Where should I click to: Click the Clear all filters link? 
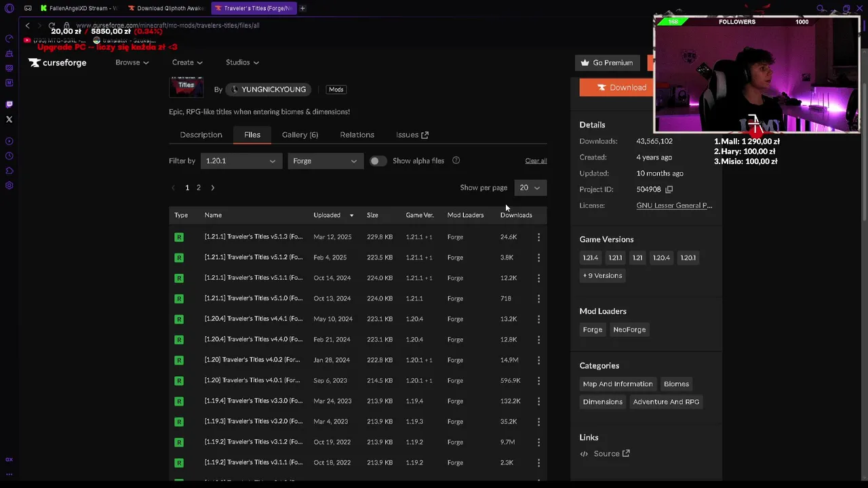[x=536, y=161]
